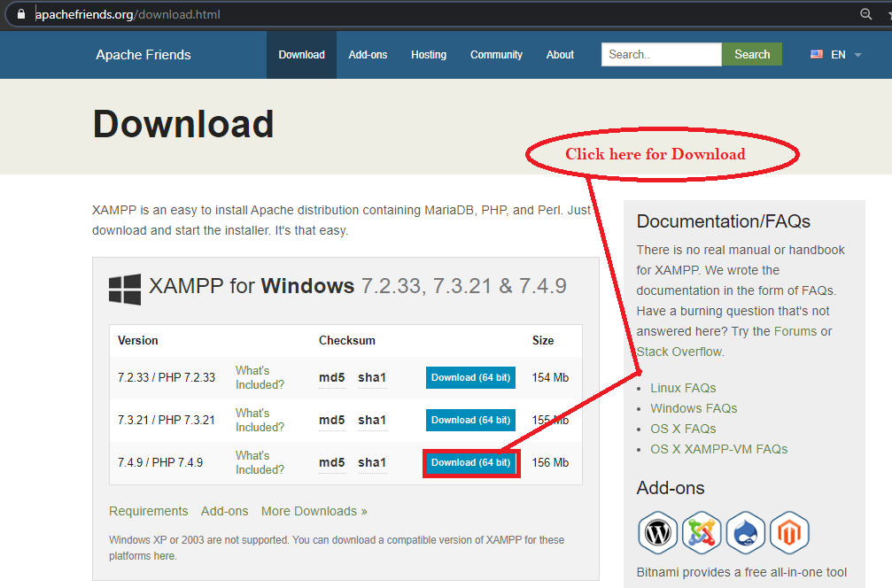This screenshot has height=588, width=892.
Task: Open the OS X FAQs link
Action: 683,429
